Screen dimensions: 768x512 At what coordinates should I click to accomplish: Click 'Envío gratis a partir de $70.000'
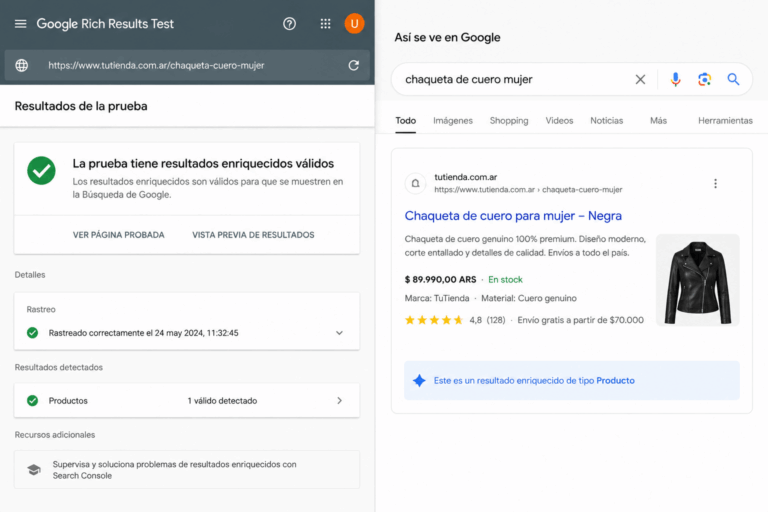click(x=580, y=320)
